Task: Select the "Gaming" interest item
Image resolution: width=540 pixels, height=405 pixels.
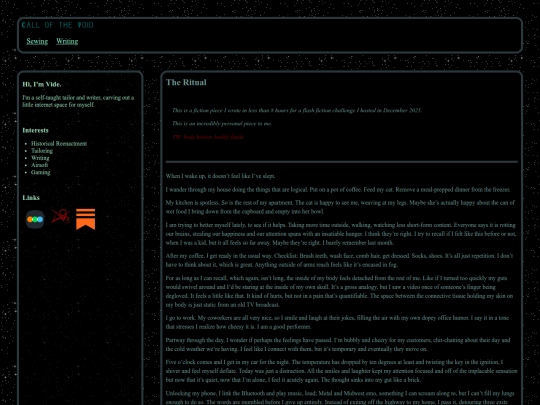Action: (x=41, y=172)
